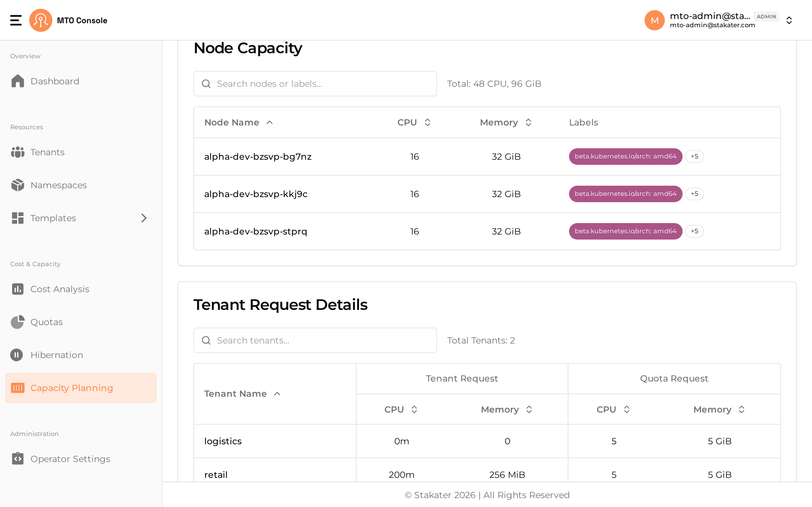Viewport: 812px width, 507px height.
Task: Click the MTO Console logo icon
Action: tap(41, 20)
